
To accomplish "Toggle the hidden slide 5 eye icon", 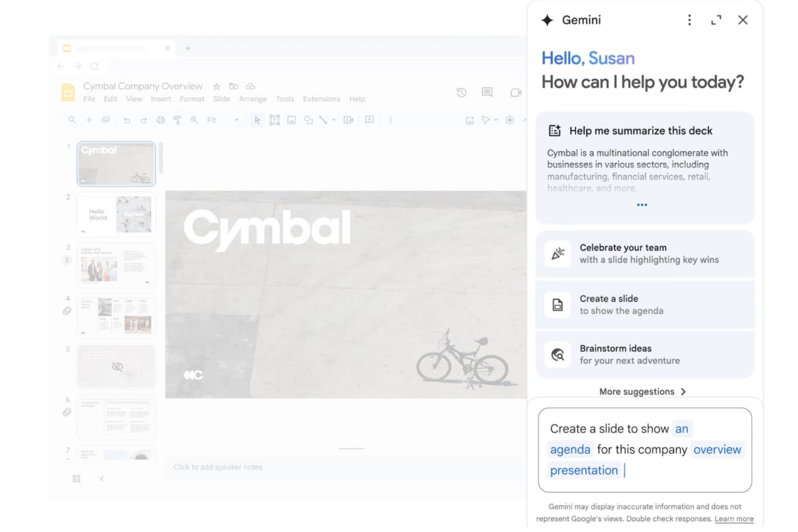I will click(x=118, y=367).
